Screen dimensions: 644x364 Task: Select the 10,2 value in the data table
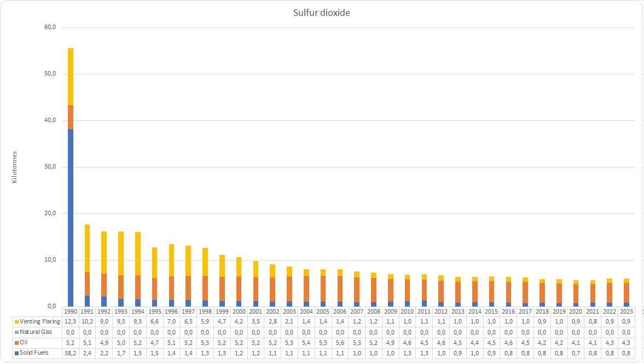87,322
